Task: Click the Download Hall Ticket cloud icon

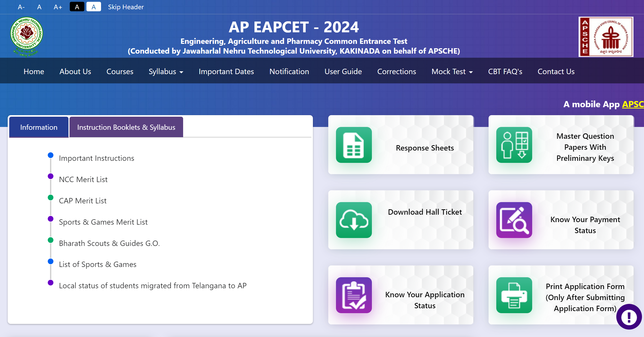Action: point(354,220)
